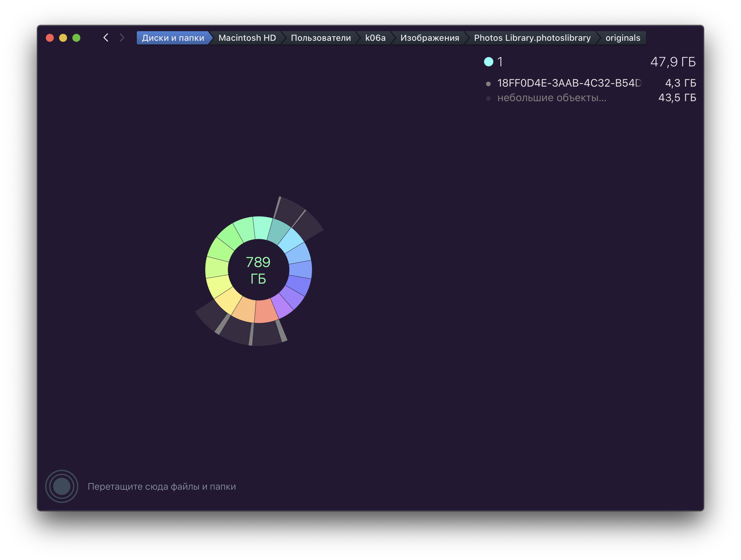Image resolution: width=741 pixels, height=560 pixels.
Task: Close the window with red button
Action: point(50,38)
